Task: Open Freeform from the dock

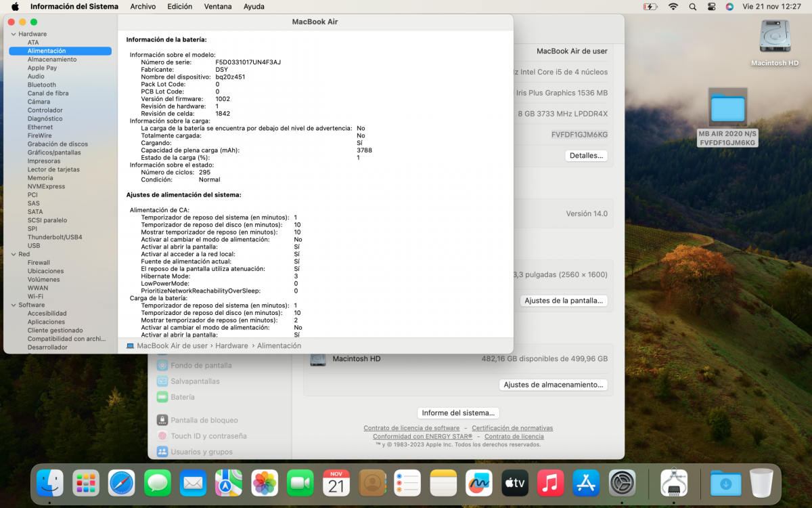Action: point(479,483)
